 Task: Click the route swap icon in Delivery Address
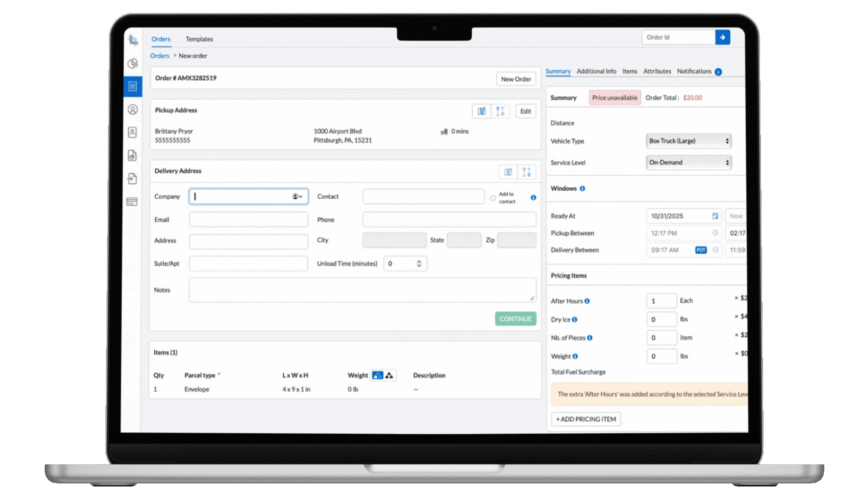click(526, 172)
